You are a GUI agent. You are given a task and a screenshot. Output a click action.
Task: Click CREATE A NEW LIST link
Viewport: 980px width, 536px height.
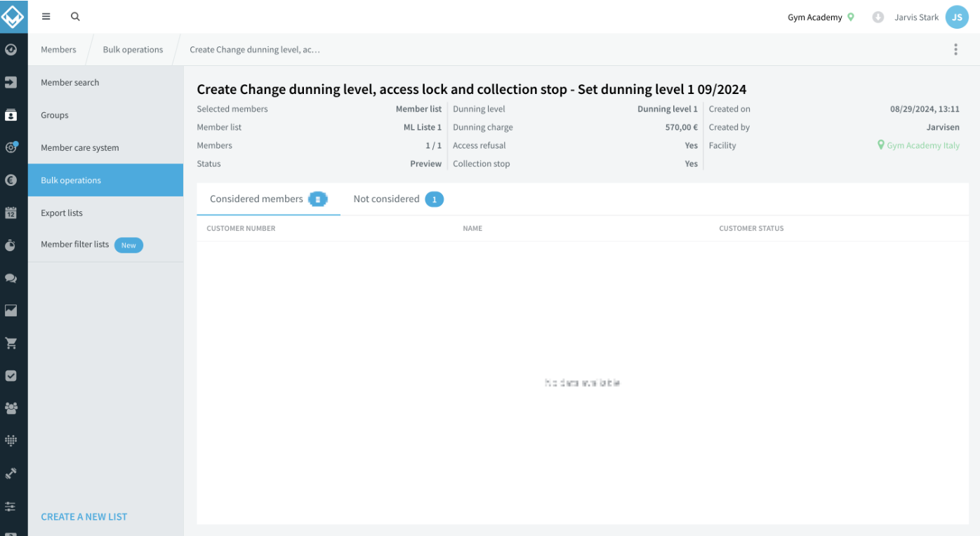tap(84, 516)
